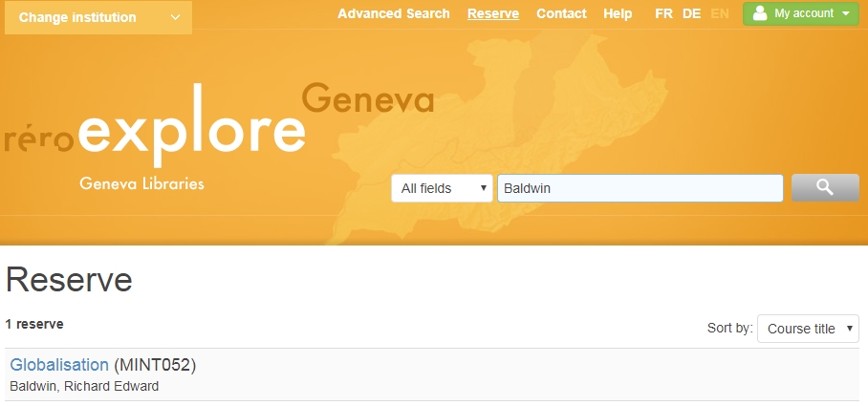Click the Geneva Libraries subtitle
This screenshot has width=868, height=406.
(x=141, y=183)
